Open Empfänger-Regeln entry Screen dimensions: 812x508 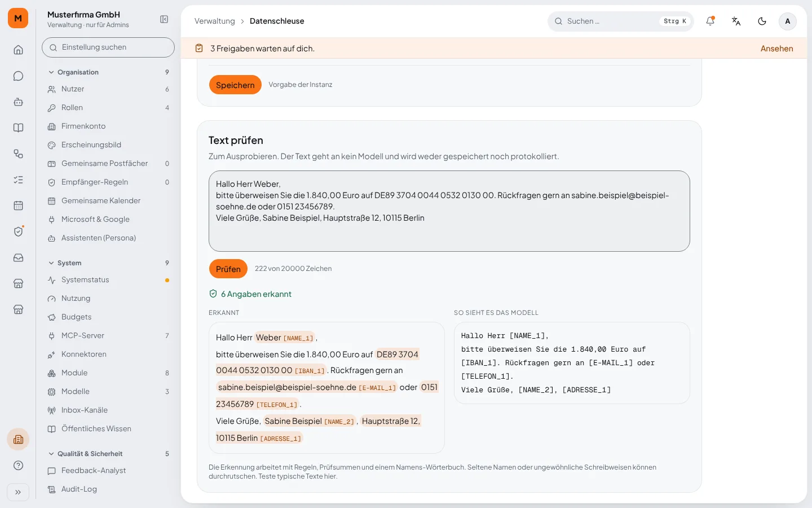pyautogui.click(x=108, y=182)
